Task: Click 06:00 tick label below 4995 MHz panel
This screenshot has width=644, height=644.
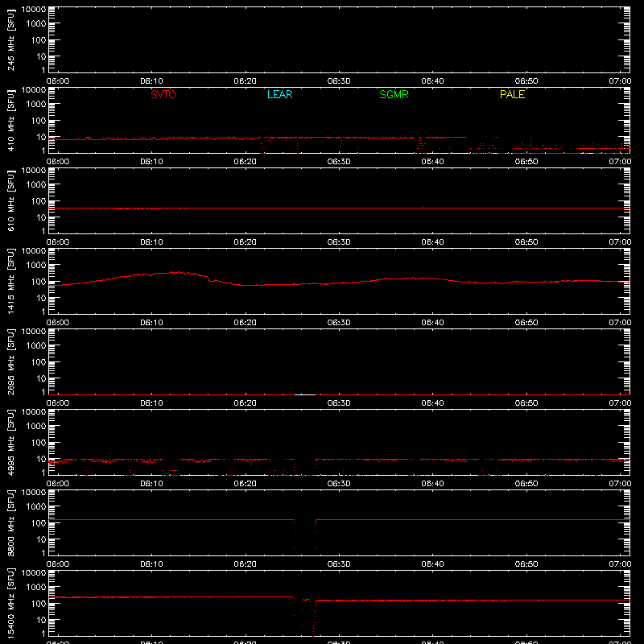Action: [58, 484]
